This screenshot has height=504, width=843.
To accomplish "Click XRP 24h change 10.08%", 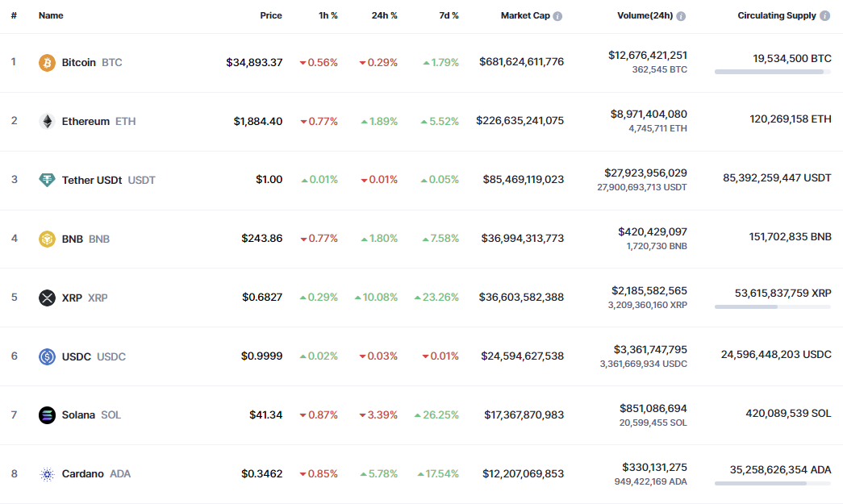I will coord(377,297).
